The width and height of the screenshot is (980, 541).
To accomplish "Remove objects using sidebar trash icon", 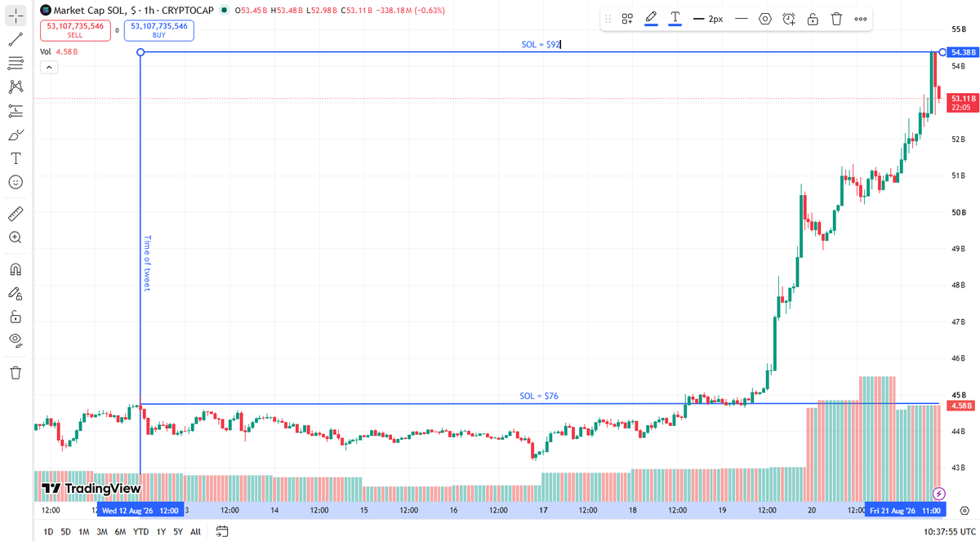I will point(16,373).
